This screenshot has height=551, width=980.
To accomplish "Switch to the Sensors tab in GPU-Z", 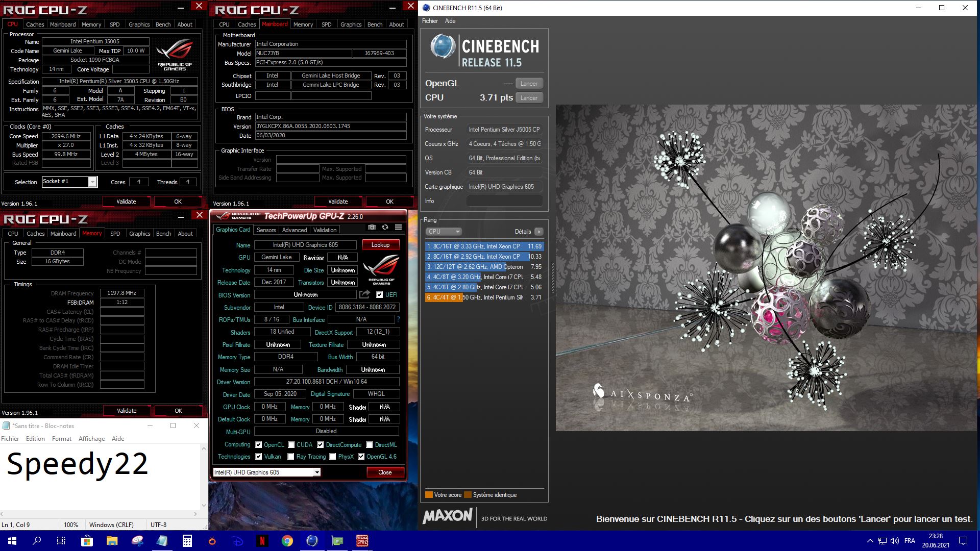I will point(266,230).
